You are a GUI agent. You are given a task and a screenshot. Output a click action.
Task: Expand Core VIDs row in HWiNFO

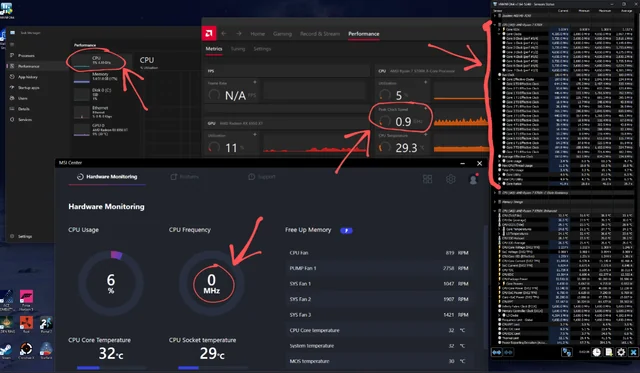tap(499, 29)
